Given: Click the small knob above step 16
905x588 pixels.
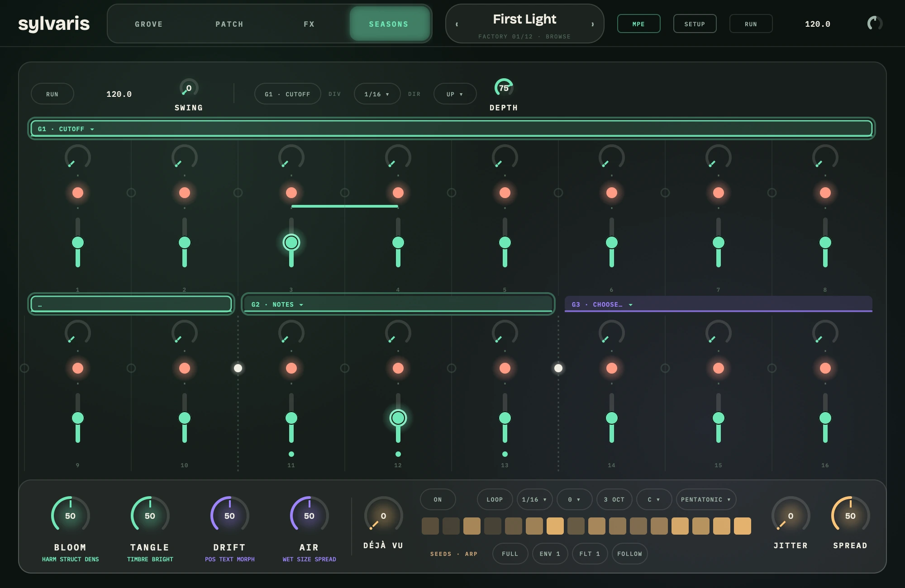Looking at the screenshot, I should tap(825, 333).
